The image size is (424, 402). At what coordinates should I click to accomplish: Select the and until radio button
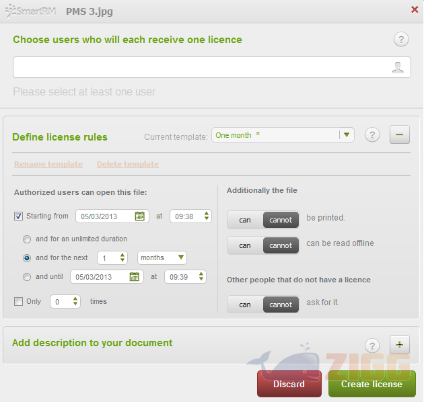point(27,277)
